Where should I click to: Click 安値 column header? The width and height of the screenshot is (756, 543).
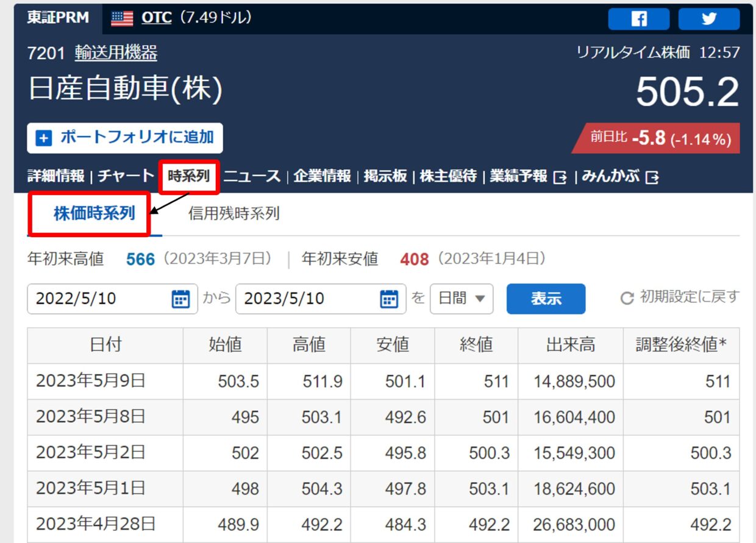(393, 345)
